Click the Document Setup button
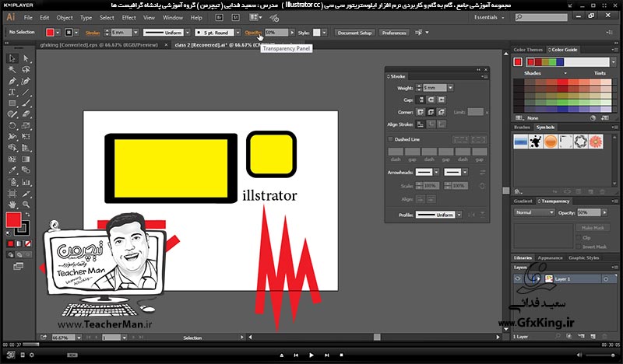 [354, 33]
